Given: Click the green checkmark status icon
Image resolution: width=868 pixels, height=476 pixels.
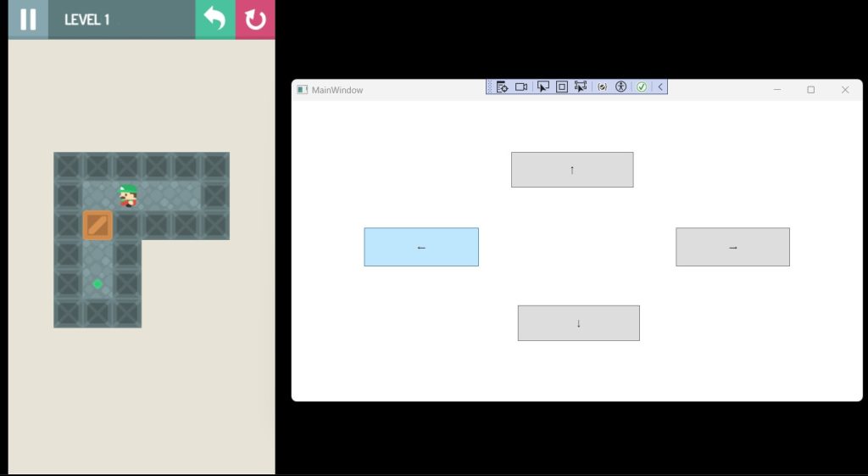Looking at the screenshot, I should coord(642,87).
